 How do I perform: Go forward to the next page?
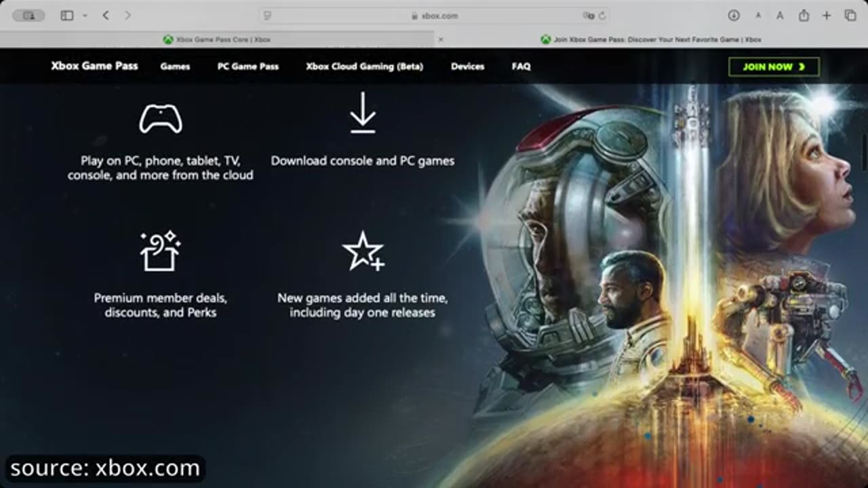(x=127, y=15)
